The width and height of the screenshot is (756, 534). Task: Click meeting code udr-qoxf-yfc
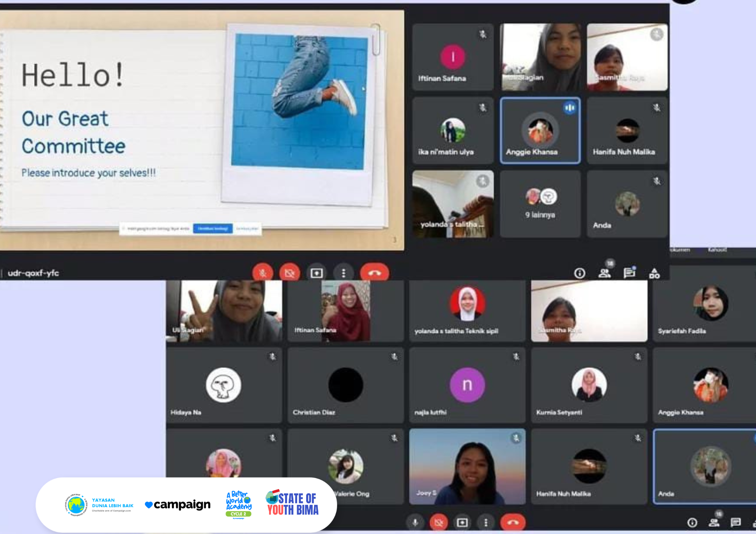(x=33, y=273)
